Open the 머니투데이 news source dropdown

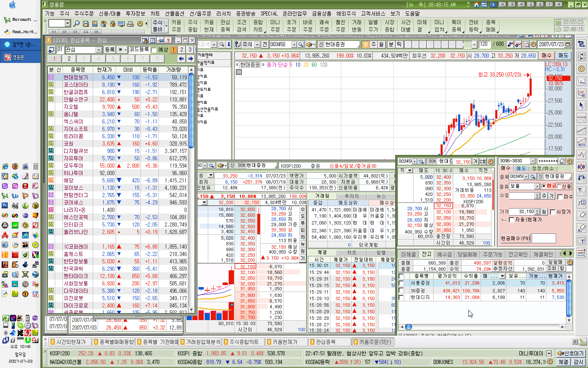click(x=548, y=353)
